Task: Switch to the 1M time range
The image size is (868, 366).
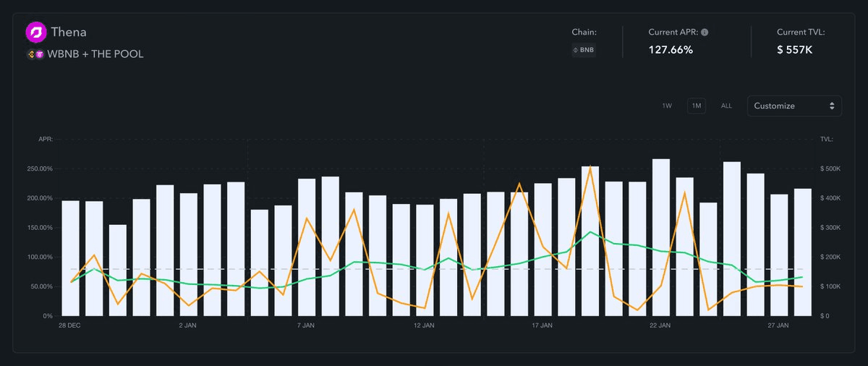Action: click(697, 106)
